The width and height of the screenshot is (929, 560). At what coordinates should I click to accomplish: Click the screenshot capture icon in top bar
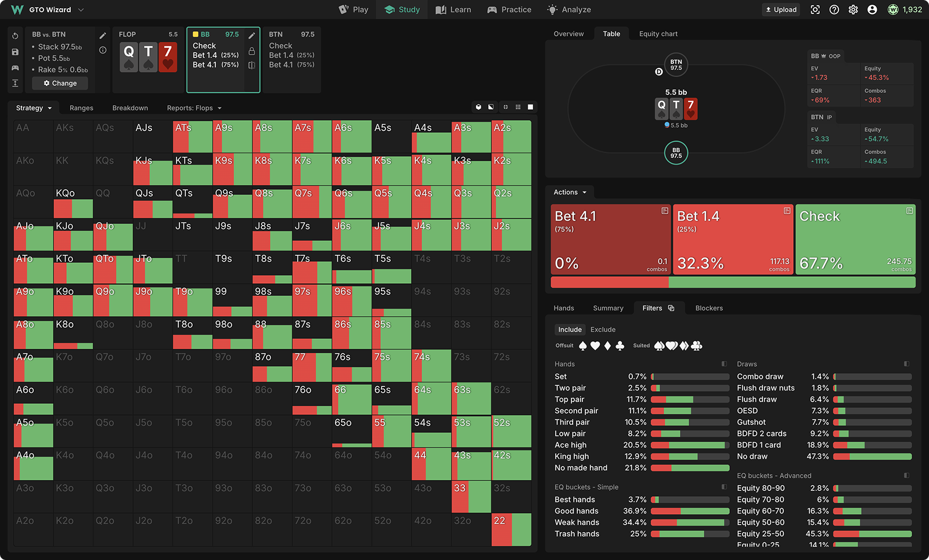click(x=815, y=10)
